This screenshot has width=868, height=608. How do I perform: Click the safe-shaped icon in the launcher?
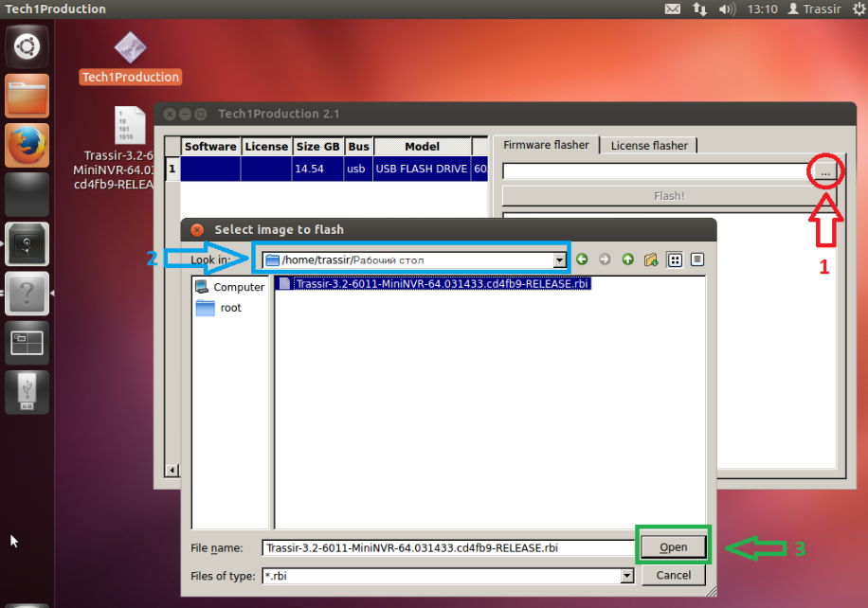(27, 244)
